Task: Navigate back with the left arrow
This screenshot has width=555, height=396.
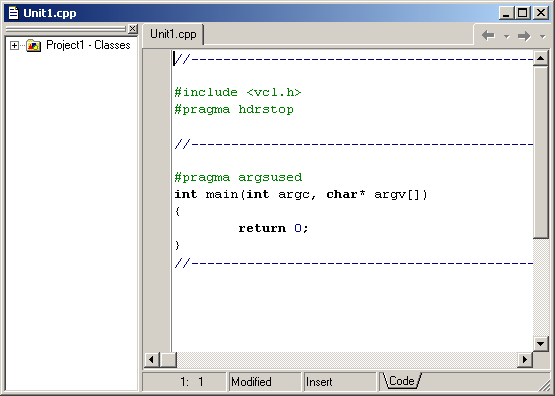Action: [x=488, y=35]
